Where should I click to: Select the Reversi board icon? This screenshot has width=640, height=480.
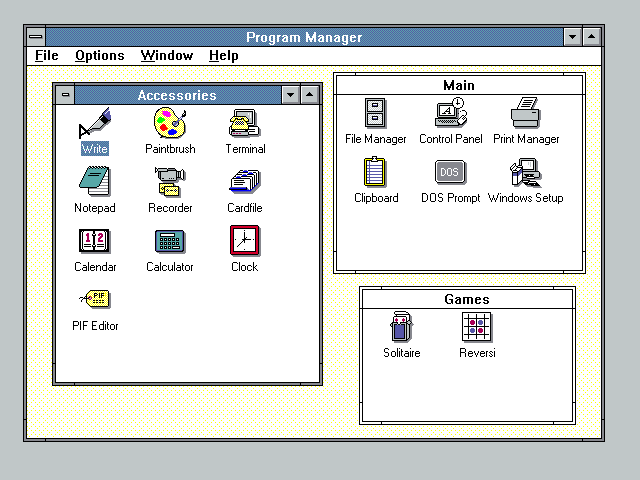(x=477, y=327)
